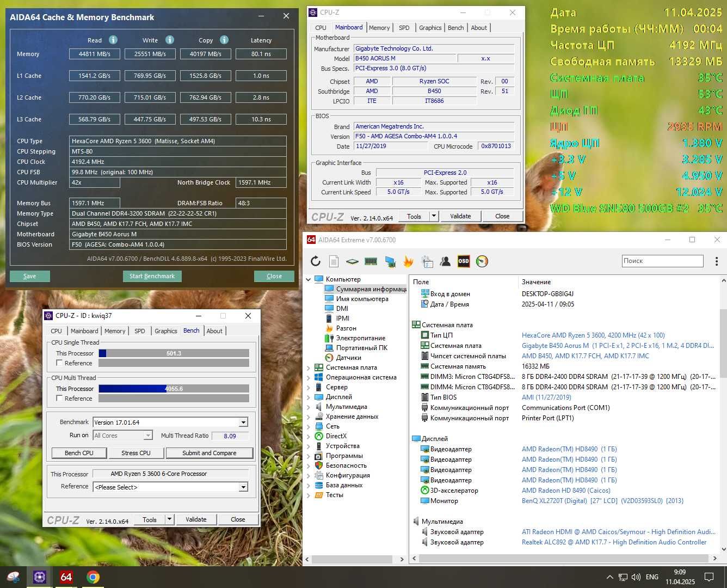
Task: Click the CPU Multi Thread score bar
Action: [174, 389]
